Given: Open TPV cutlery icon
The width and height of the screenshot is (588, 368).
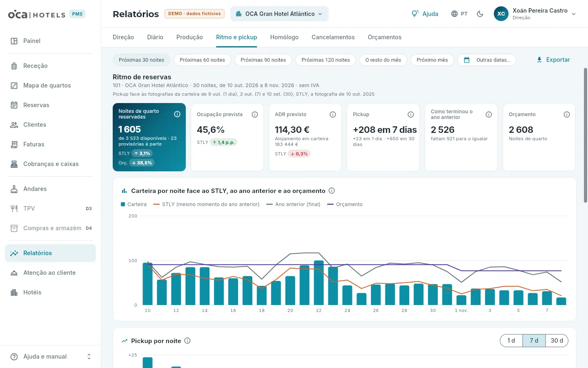Looking at the screenshot, I should [x=14, y=209].
